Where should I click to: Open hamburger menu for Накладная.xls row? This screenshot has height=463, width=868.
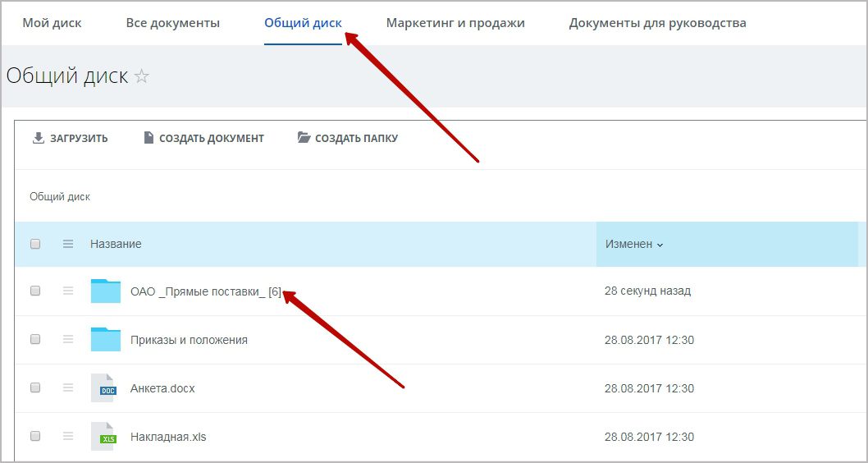click(x=68, y=437)
